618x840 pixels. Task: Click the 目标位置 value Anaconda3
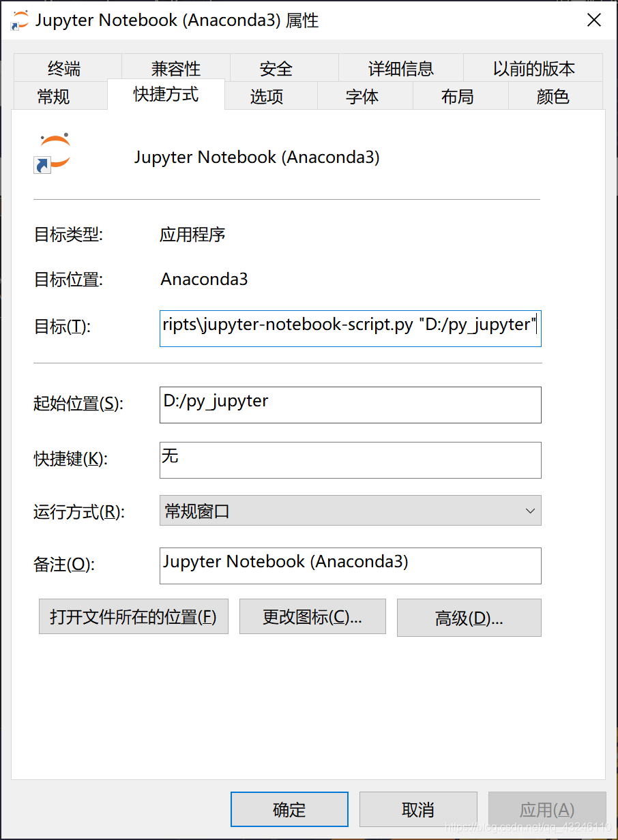point(204,279)
